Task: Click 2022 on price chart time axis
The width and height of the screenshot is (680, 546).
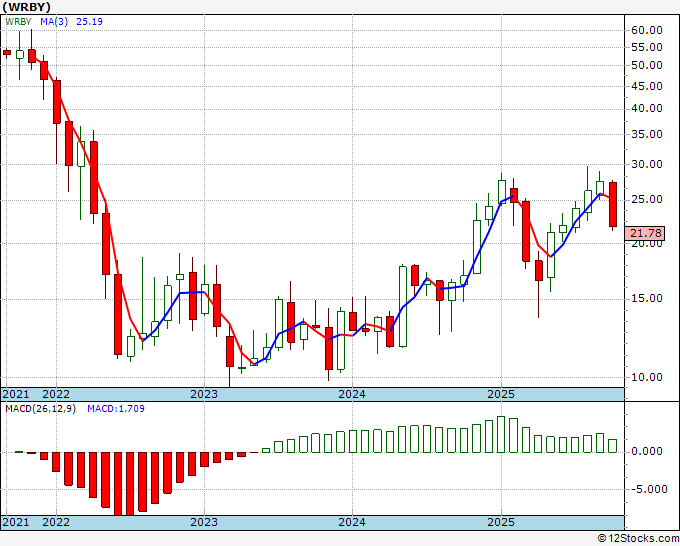Action: pyautogui.click(x=56, y=394)
